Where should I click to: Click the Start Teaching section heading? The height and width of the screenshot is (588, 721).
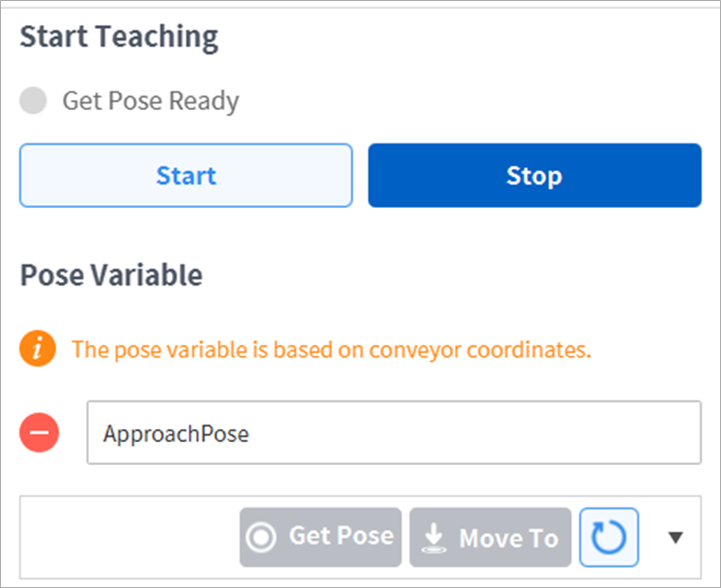point(119,38)
